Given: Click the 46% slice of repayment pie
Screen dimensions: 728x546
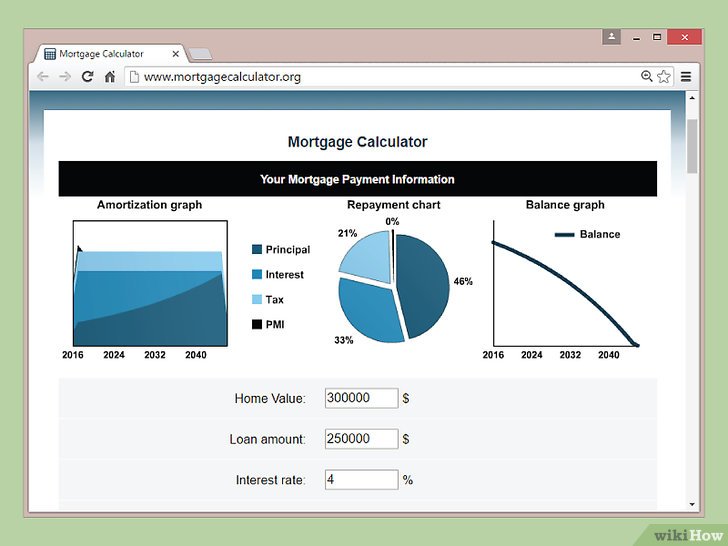Looking at the screenshot, I should point(423,284).
